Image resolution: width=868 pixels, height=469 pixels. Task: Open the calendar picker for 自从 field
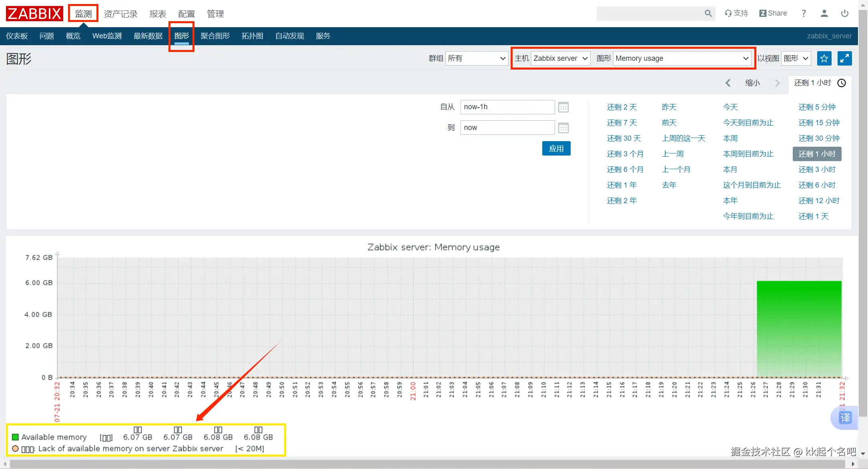tap(563, 107)
